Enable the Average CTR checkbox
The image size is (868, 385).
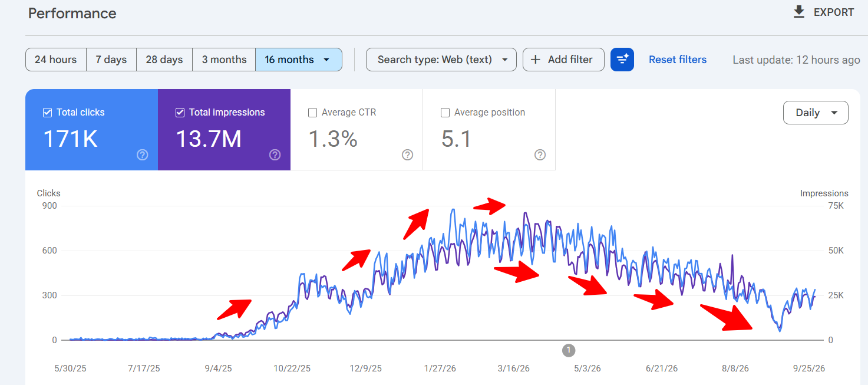(x=313, y=112)
